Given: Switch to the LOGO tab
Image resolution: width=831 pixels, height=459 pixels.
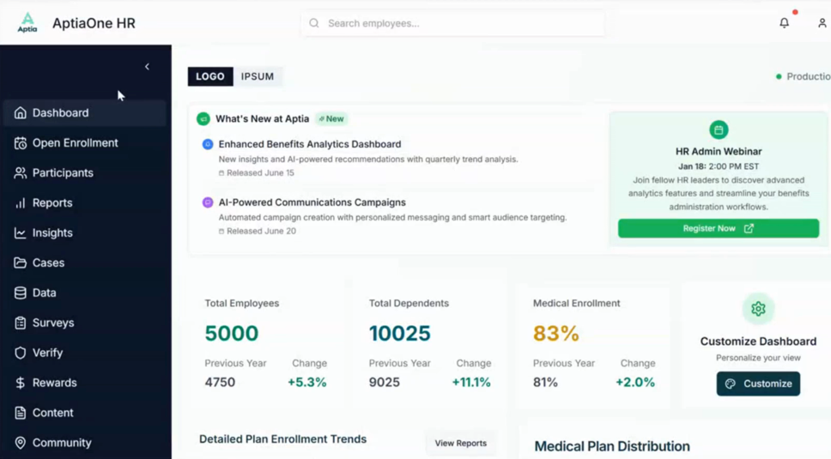Looking at the screenshot, I should [x=210, y=76].
